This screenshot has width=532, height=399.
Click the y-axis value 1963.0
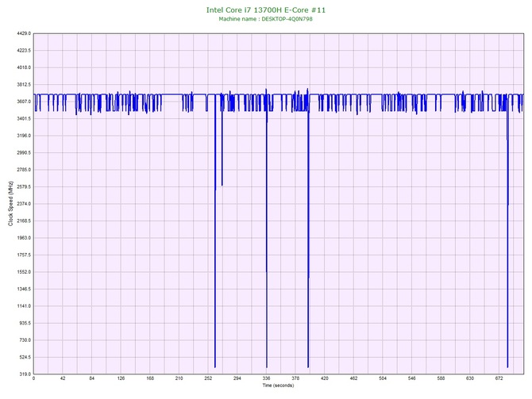coord(24,238)
